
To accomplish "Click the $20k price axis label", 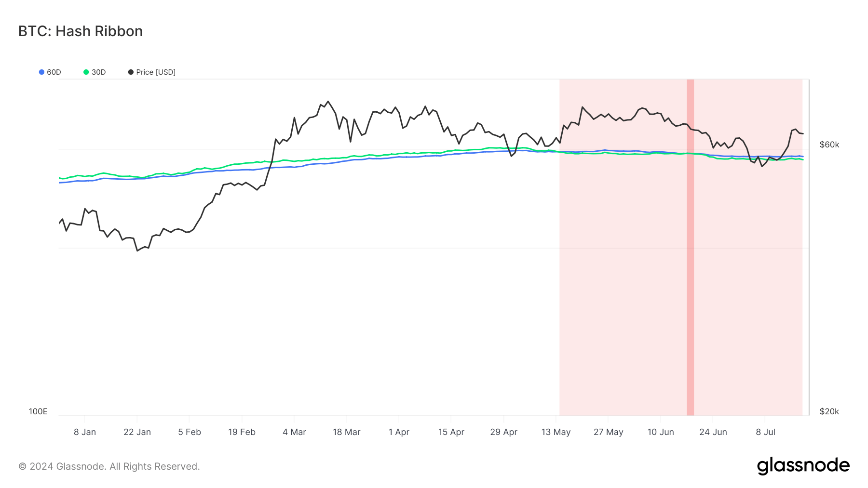I will (829, 411).
